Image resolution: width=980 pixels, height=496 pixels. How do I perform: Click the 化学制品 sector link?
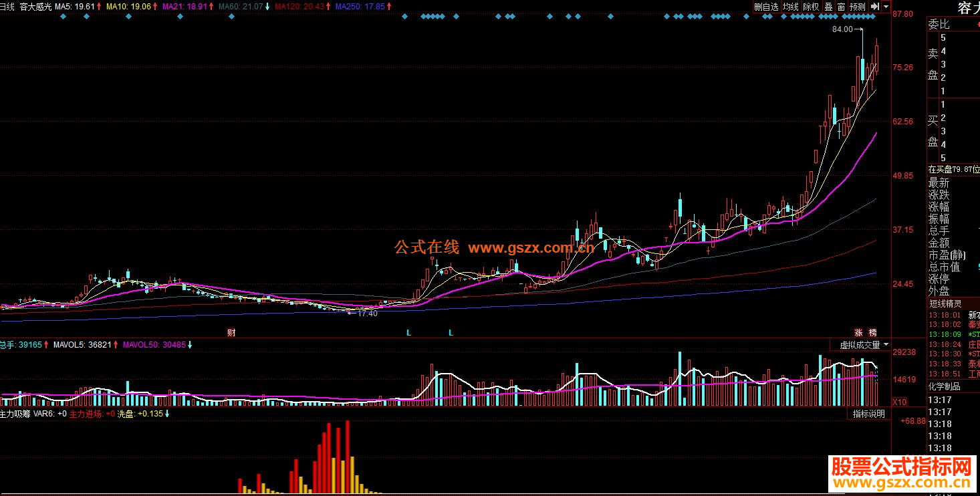click(944, 386)
